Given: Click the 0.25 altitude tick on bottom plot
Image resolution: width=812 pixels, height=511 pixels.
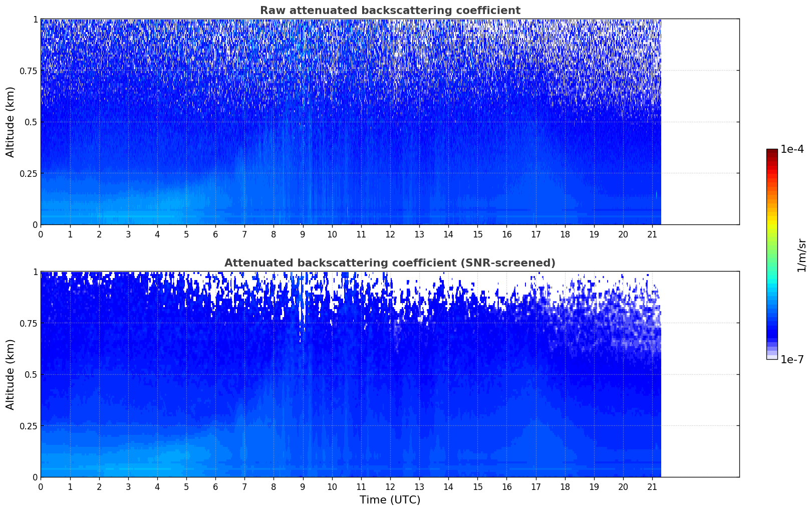Looking at the screenshot, I should tap(29, 426).
